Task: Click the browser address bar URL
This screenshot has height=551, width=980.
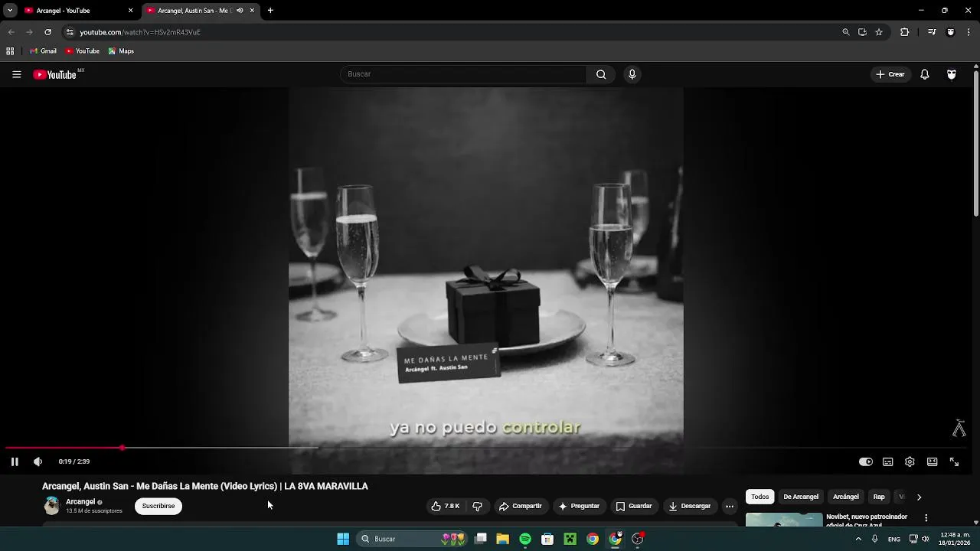Action: (x=139, y=32)
